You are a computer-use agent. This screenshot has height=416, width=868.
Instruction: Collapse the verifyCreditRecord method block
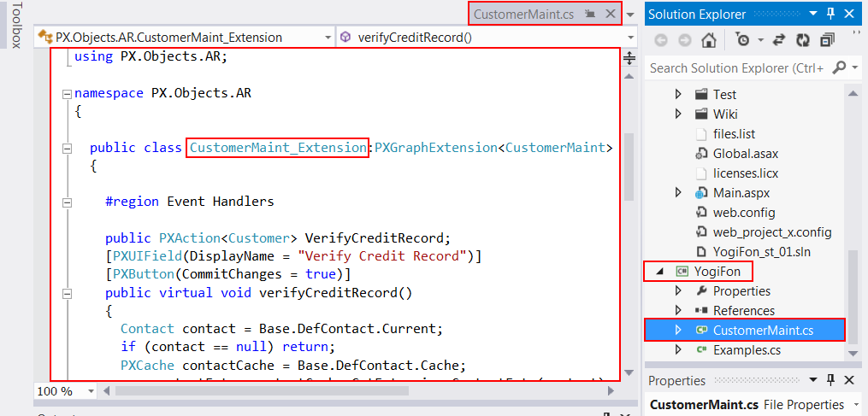[x=67, y=293]
